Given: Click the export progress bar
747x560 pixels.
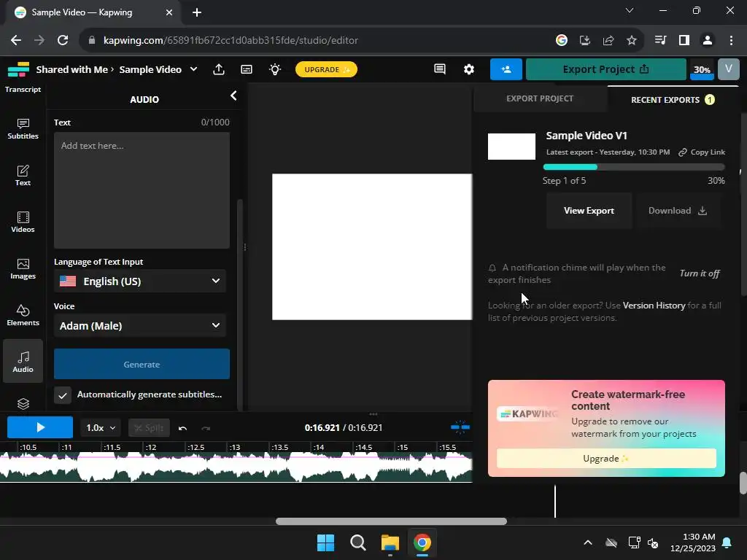Looking at the screenshot, I should pyautogui.click(x=634, y=167).
